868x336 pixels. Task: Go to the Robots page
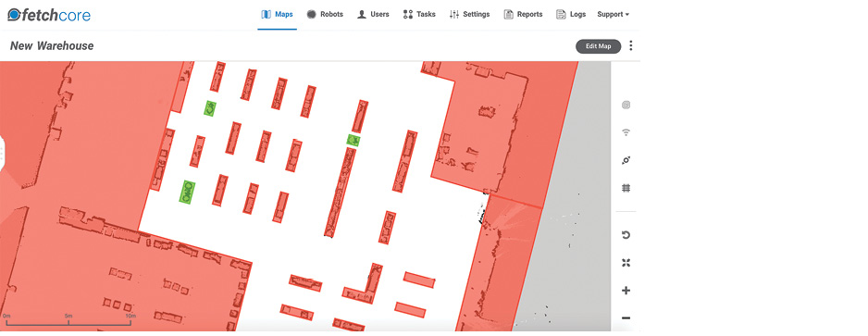point(325,15)
